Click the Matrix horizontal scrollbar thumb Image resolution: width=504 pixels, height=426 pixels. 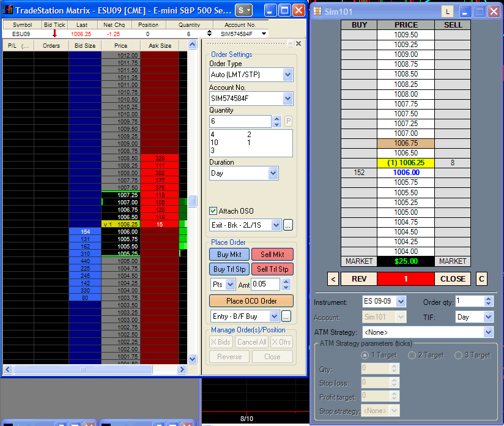coord(83,369)
